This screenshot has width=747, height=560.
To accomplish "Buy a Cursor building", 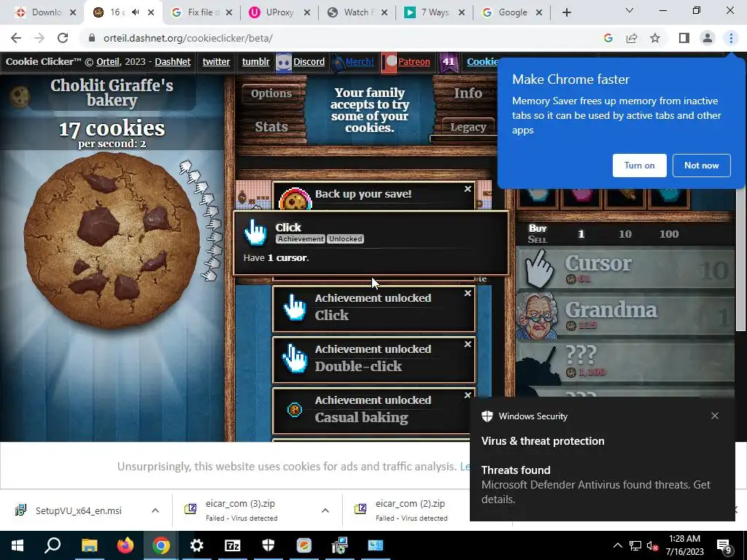I will pos(625,268).
